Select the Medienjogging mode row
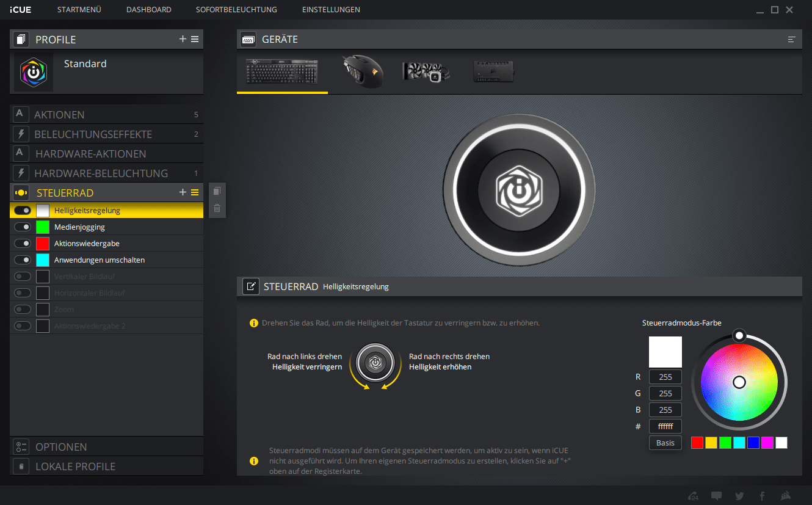Image resolution: width=812 pixels, height=505 pixels. click(106, 227)
